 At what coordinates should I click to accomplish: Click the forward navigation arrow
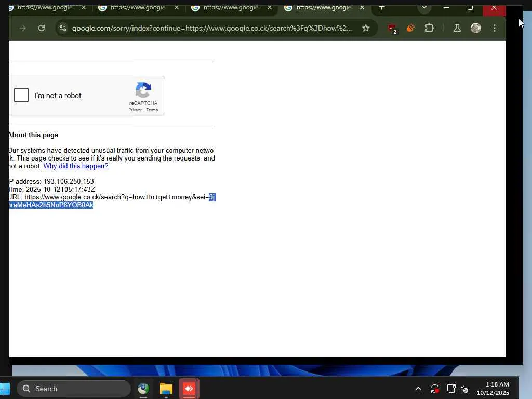click(x=22, y=28)
